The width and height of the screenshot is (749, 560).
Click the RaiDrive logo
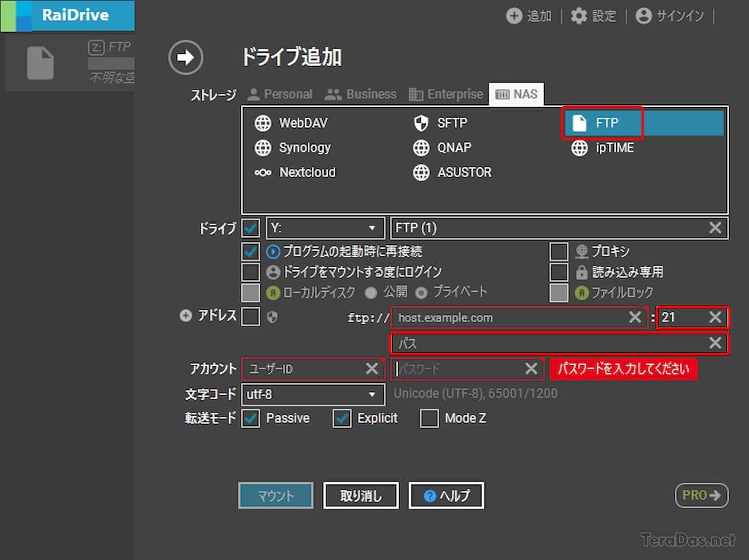pyautogui.click(x=67, y=15)
